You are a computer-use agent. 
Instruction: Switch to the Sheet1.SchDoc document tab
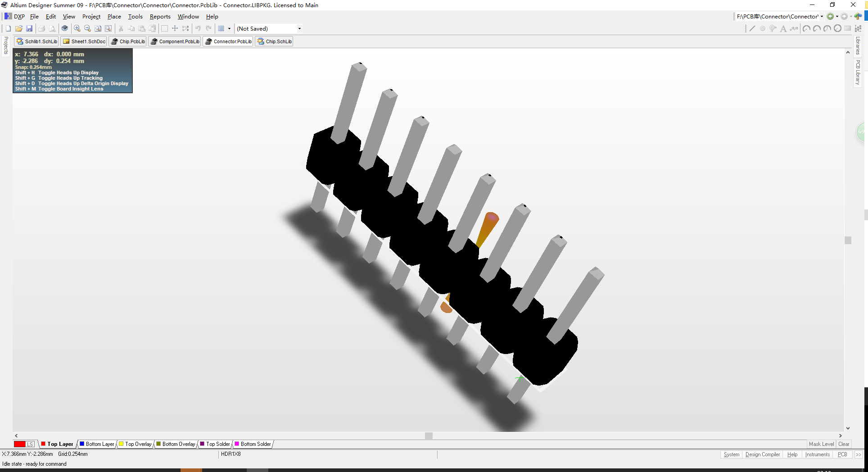tap(84, 41)
